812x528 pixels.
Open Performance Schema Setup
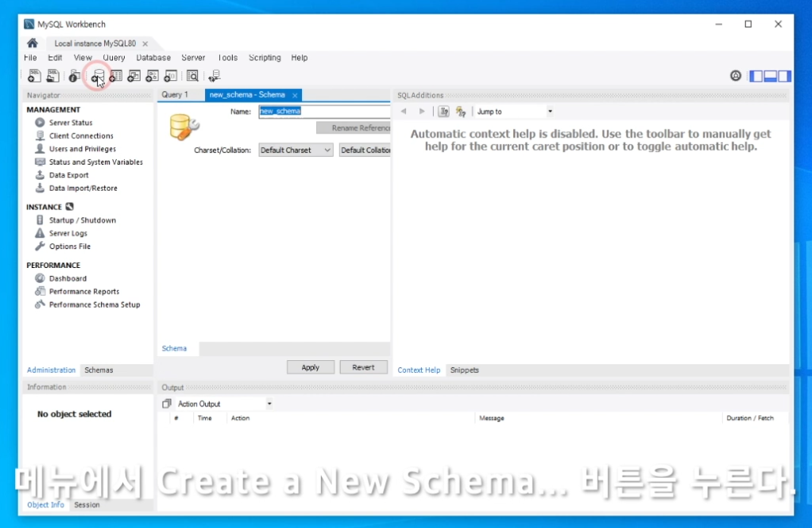point(95,305)
